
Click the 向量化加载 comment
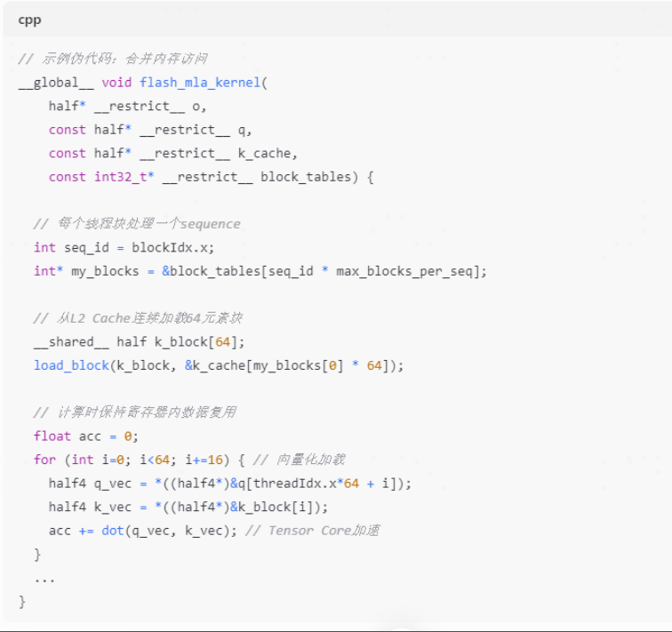pos(299,460)
